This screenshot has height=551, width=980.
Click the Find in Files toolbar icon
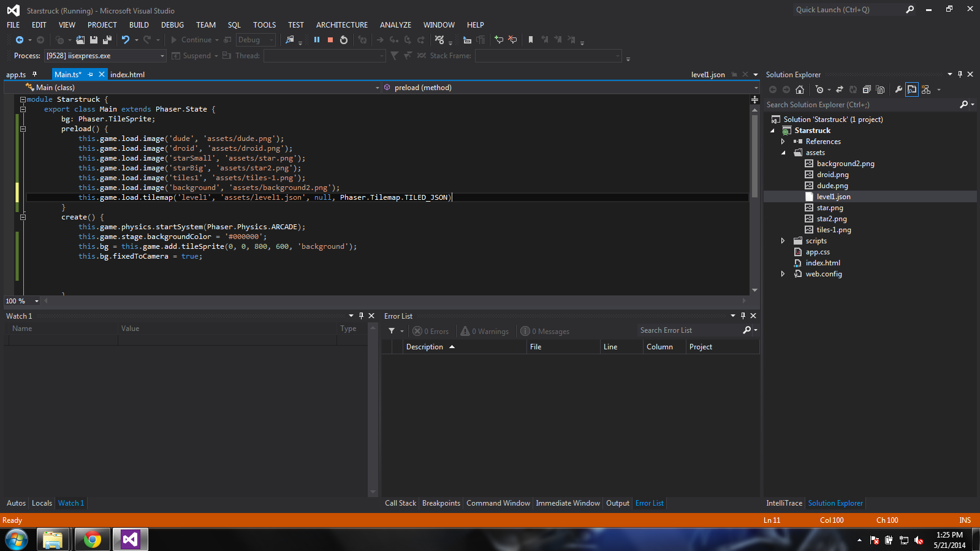click(290, 40)
